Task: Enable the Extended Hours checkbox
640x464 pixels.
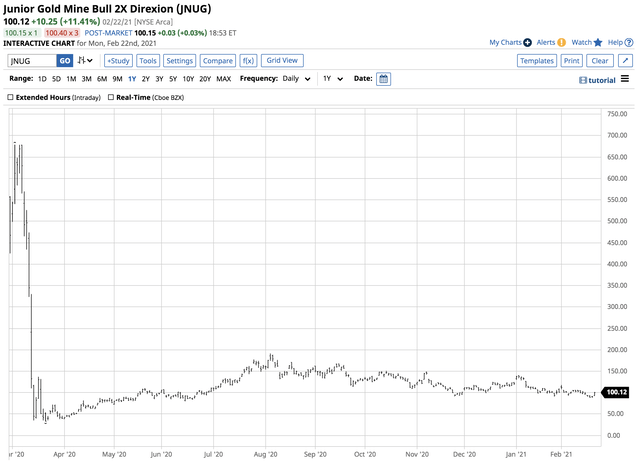Action: click(11, 97)
